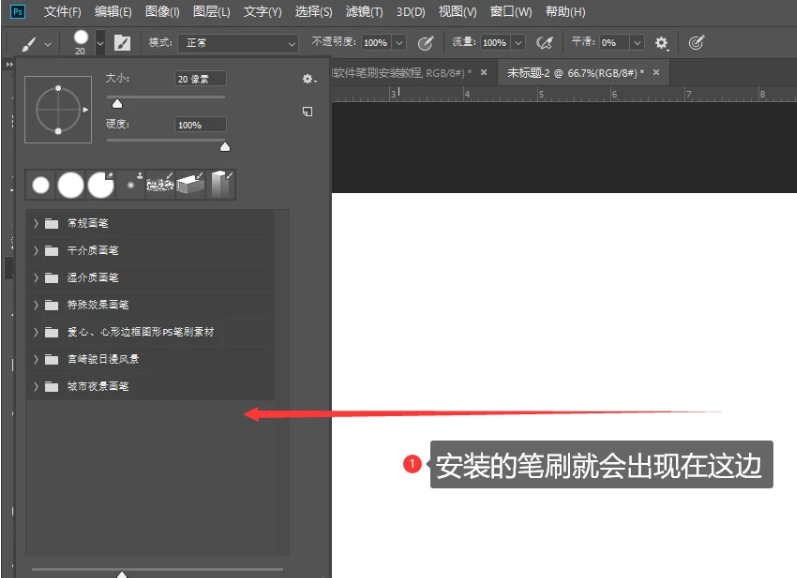Select the small soft dot recent brush
This screenshot has width=797, height=578.
click(x=131, y=185)
